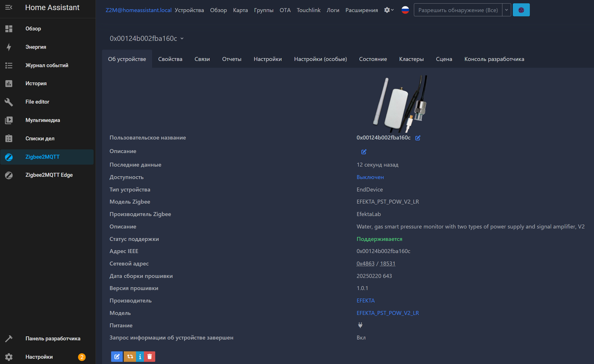Click the Поддерживается support status
This screenshot has height=364, width=594.
pos(380,239)
